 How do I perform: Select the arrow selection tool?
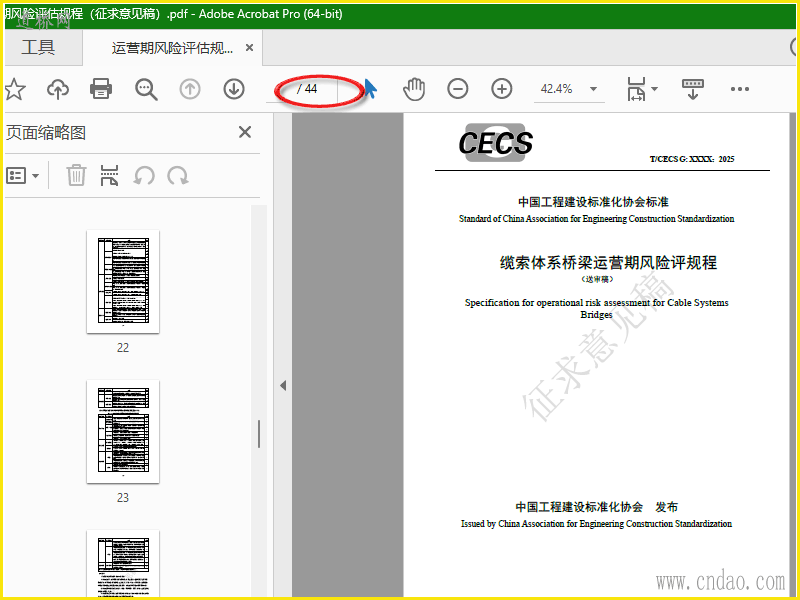pos(370,89)
